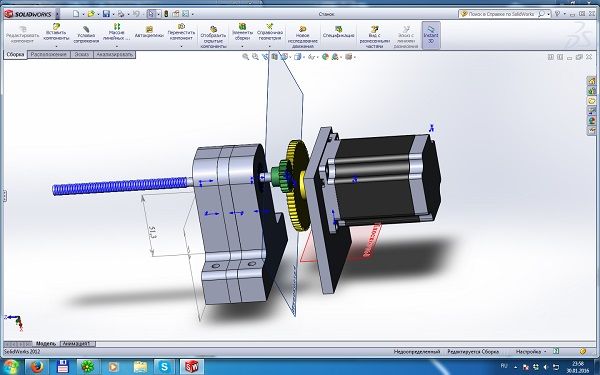Expand the Assembly Features (Элементы сборки) dropdown
This screenshot has width=600, height=375.
(242, 46)
